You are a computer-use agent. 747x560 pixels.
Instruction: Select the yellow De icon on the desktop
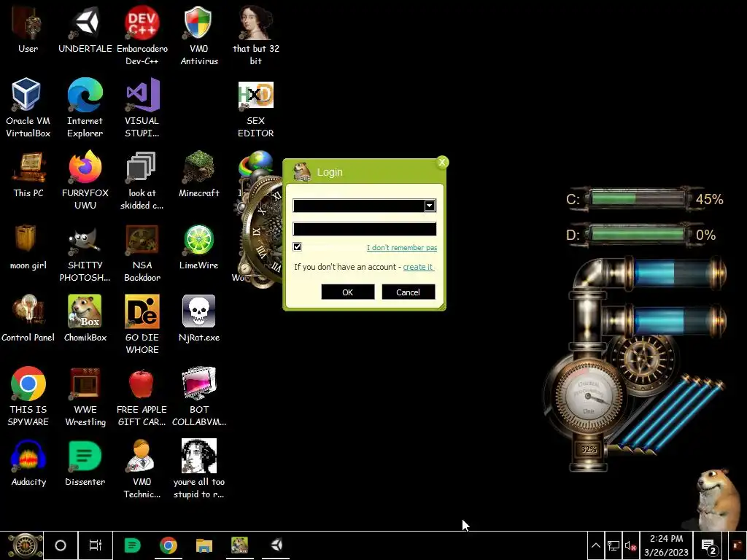pyautogui.click(x=142, y=311)
